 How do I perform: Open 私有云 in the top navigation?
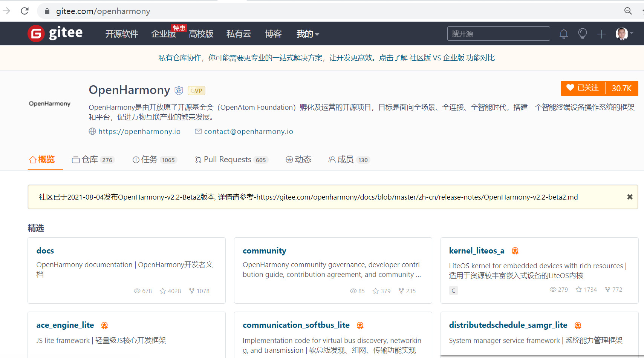click(x=239, y=34)
